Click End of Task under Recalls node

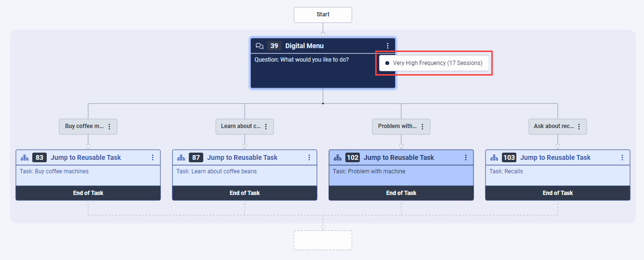click(x=557, y=193)
